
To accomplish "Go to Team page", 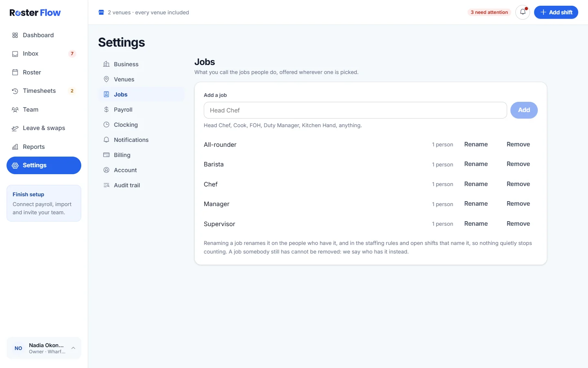I will coord(44,110).
